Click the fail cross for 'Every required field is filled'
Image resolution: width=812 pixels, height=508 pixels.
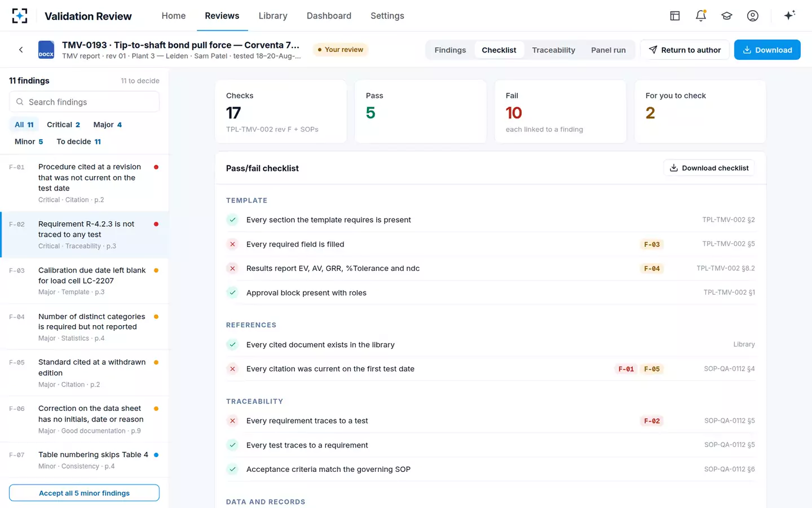click(232, 244)
